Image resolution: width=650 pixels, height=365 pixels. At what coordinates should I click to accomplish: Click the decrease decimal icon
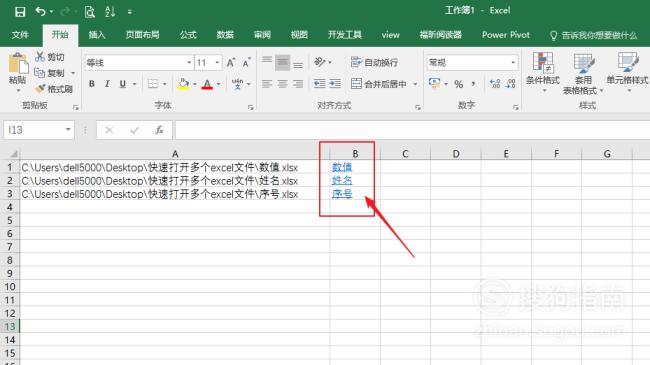(511, 84)
